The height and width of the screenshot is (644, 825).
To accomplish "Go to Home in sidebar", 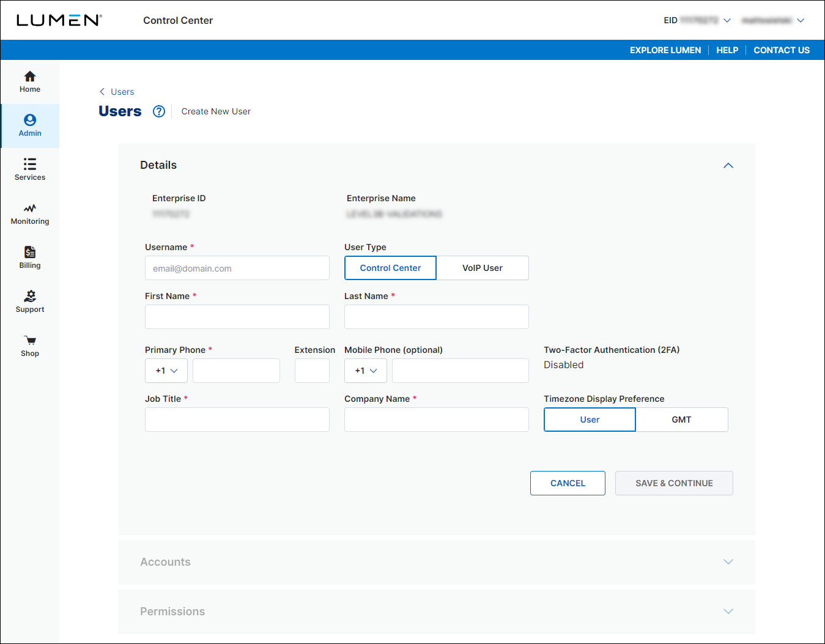I will (x=30, y=82).
